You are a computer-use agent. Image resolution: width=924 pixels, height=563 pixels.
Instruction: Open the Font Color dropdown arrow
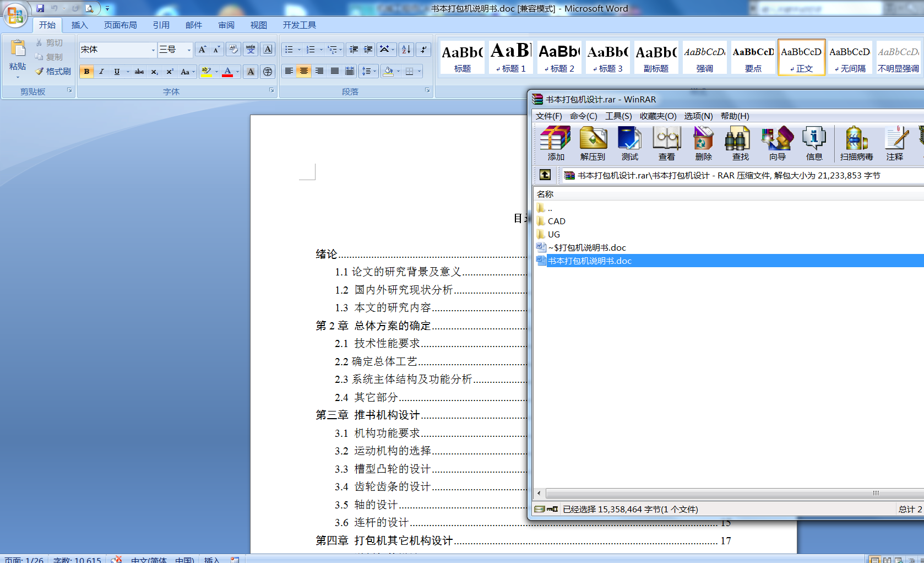point(237,72)
